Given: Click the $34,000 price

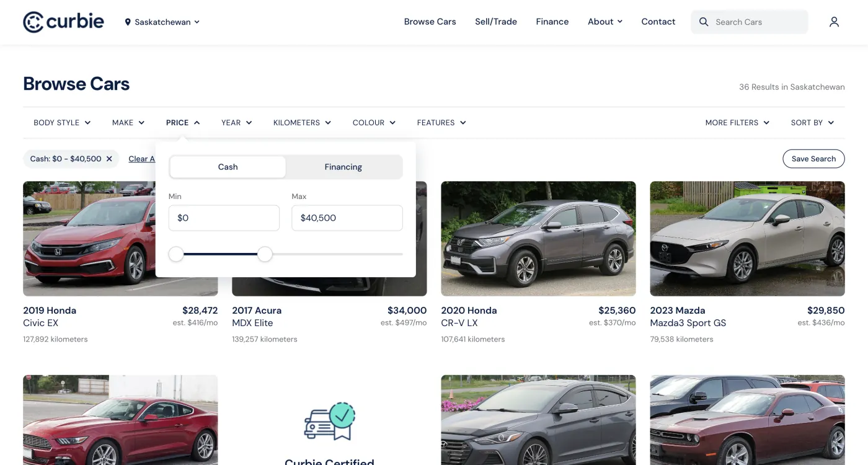Looking at the screenshot, I should (407, 310).
